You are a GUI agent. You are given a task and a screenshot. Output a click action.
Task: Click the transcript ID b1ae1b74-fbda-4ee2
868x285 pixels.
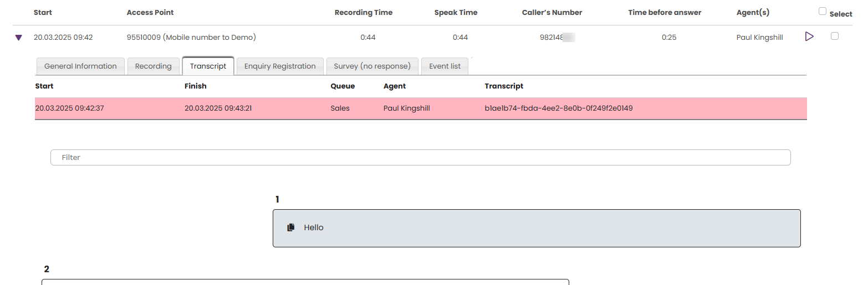(558, 108)
